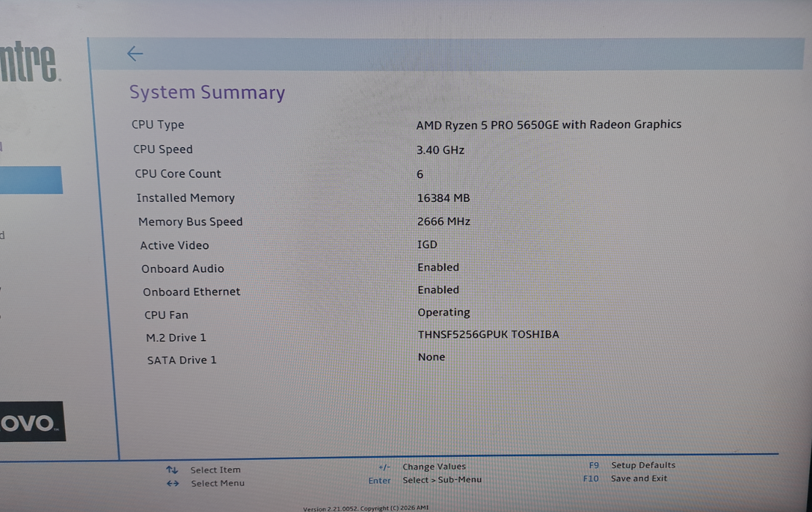Click the Change Values help text
Screen dimensions: 812x512
[434, 467]
